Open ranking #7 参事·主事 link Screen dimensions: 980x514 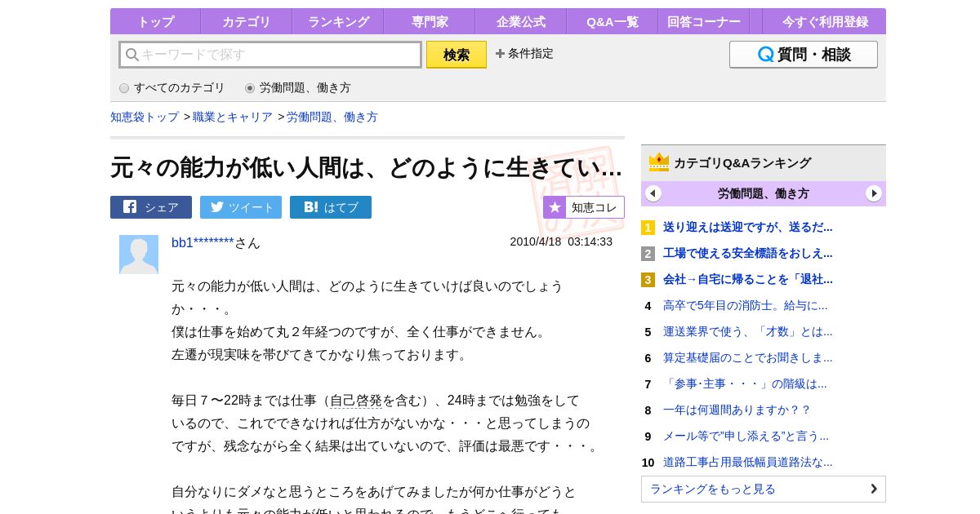click(x=745, y=383)
